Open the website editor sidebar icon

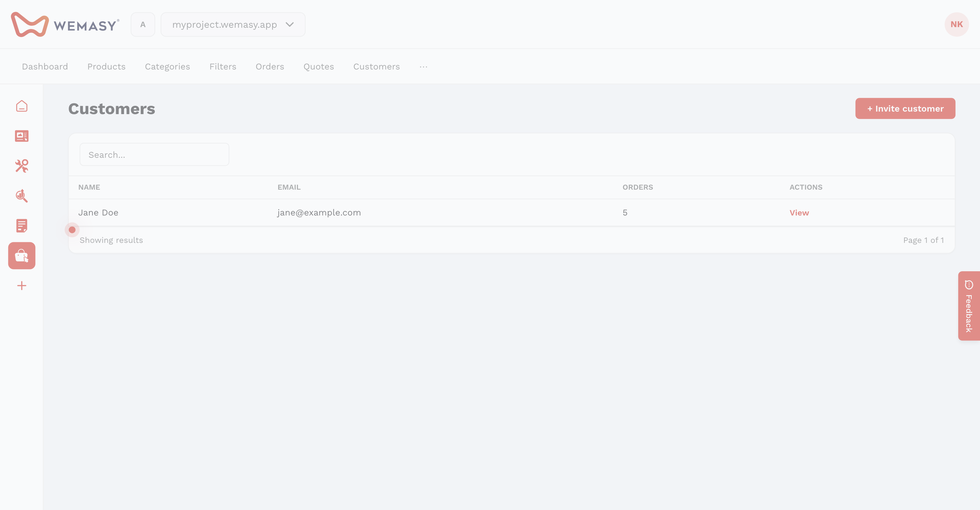click(x=22, y=136)
